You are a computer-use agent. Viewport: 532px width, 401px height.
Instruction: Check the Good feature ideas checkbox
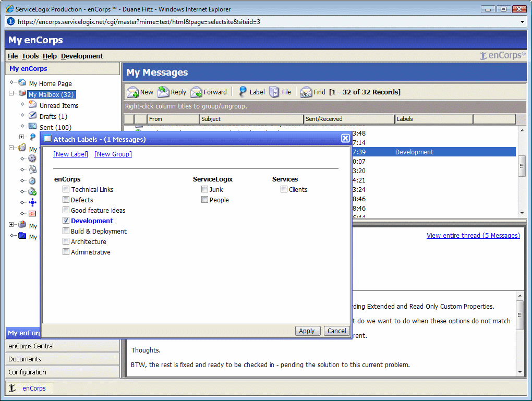tap(66, 210)
